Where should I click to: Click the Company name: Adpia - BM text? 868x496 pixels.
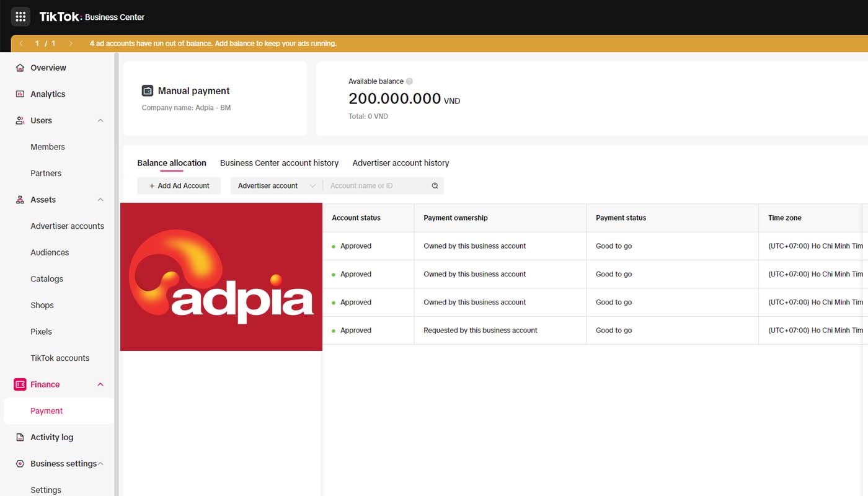(187, 108)
